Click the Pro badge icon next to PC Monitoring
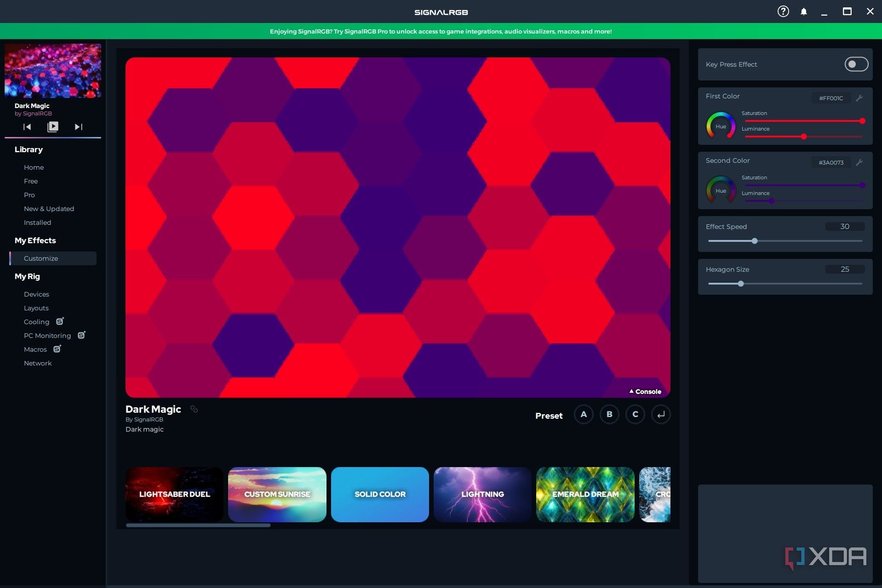Screen dimensions: 882x588 [81, 335]
